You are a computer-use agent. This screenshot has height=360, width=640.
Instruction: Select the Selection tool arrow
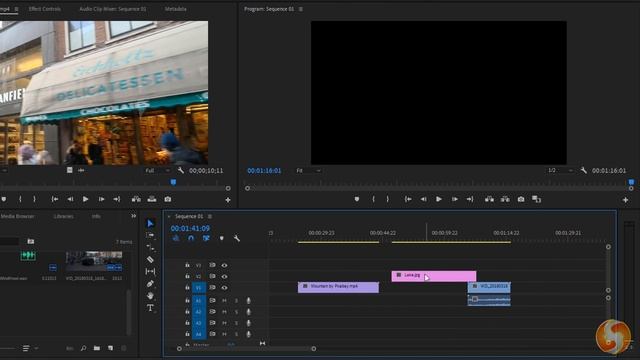point(150,223)
